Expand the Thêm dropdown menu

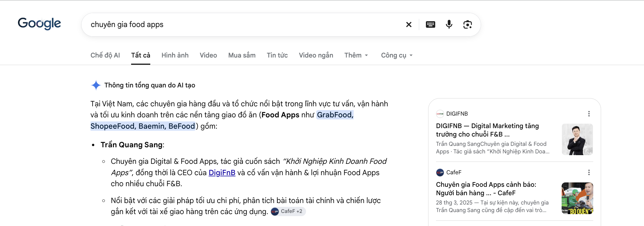click(356, 55)
